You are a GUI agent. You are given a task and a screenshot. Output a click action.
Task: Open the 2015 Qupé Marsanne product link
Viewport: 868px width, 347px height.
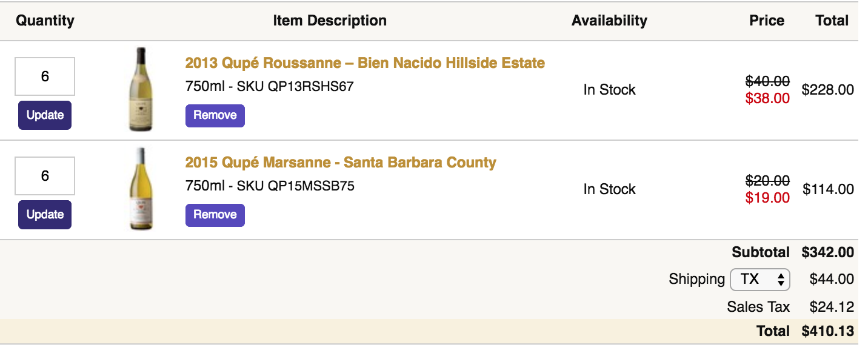coord(341,163)
